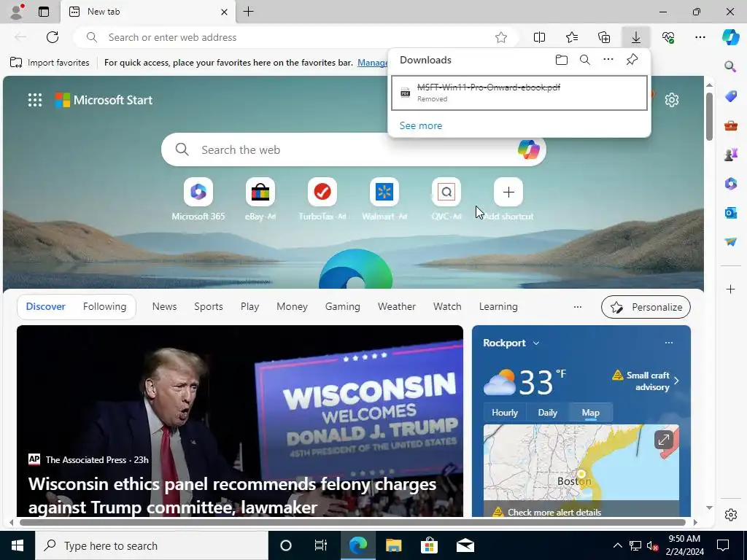Open Microsoft Start app launcher grid
The height and width of the screenshot is (560, 747).
[x=35, y=100]
